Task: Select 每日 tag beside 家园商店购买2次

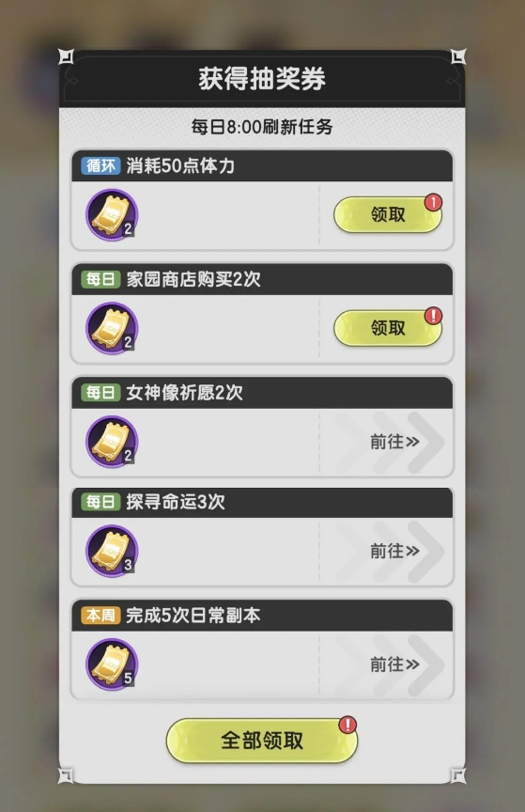Action: pos(100,279)
